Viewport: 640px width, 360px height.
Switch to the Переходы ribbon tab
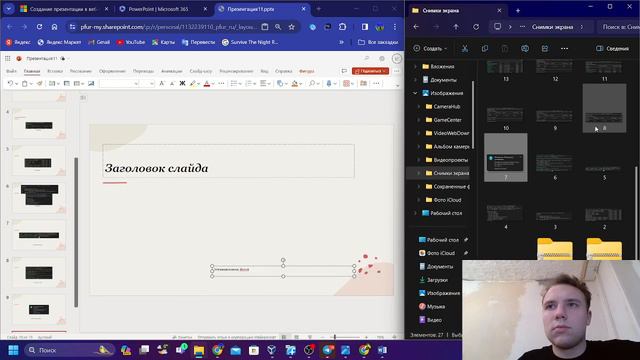(143, 71)
